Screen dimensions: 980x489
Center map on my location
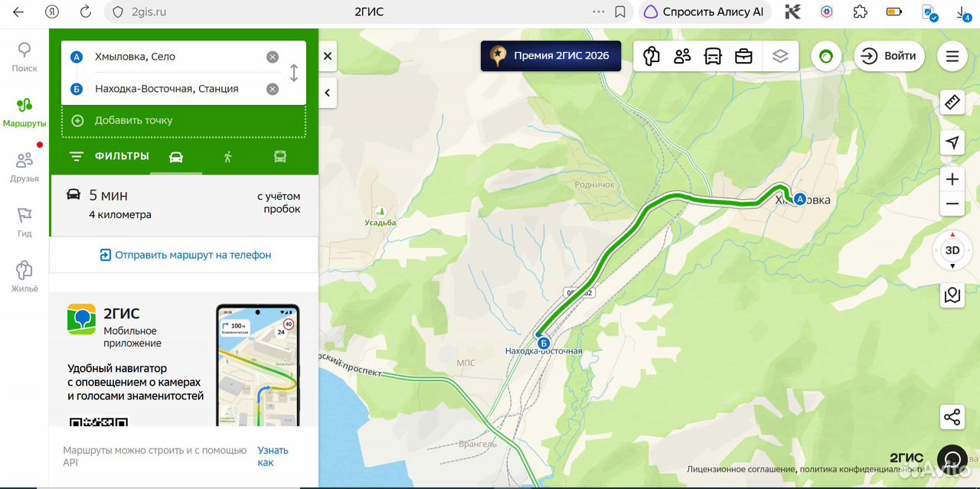click(952, 142)
